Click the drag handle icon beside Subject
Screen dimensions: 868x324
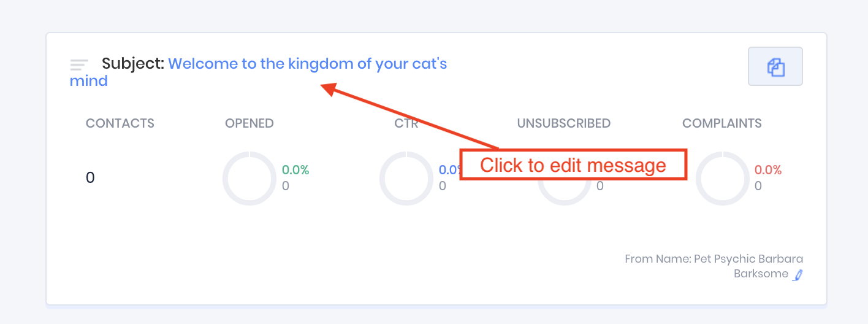point(79,64)
